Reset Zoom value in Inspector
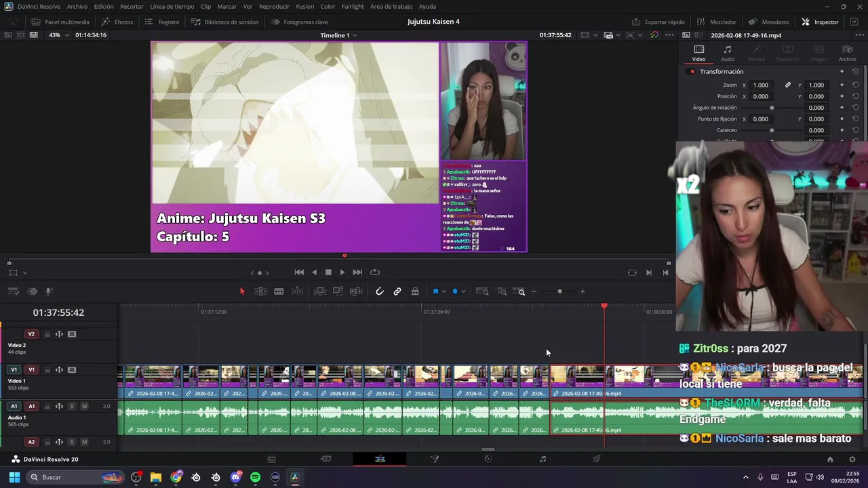This screenshot has width=868, height=488. tap(856, 85)
